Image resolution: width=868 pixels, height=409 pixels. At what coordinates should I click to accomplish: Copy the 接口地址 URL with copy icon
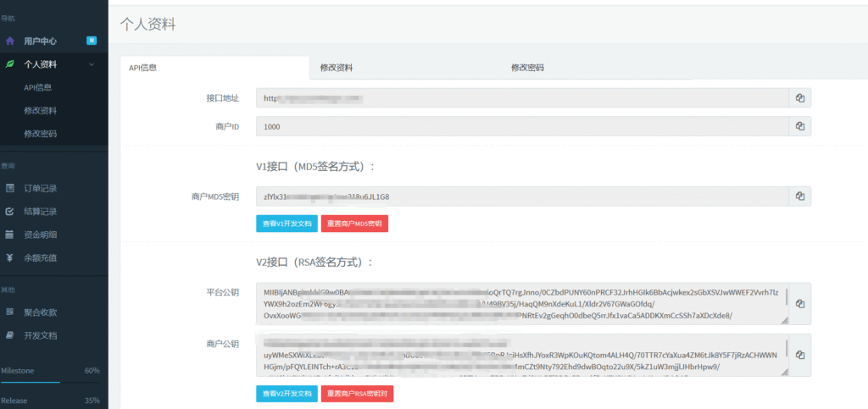tap(799, 98)
